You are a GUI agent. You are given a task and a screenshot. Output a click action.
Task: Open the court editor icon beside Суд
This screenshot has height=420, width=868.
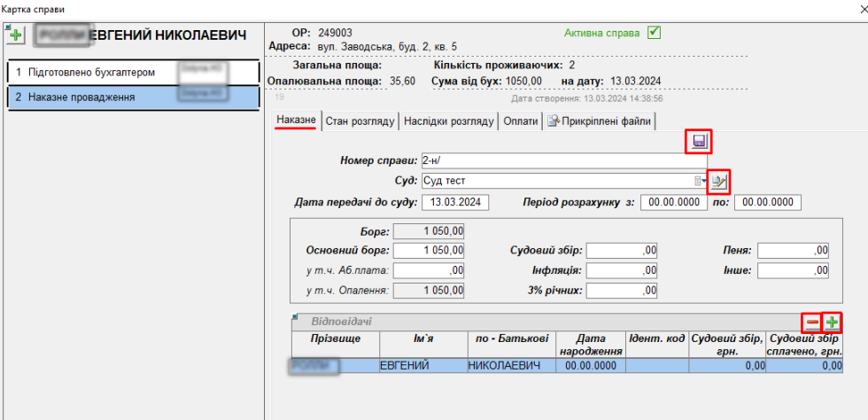click(x=720, y=181)
